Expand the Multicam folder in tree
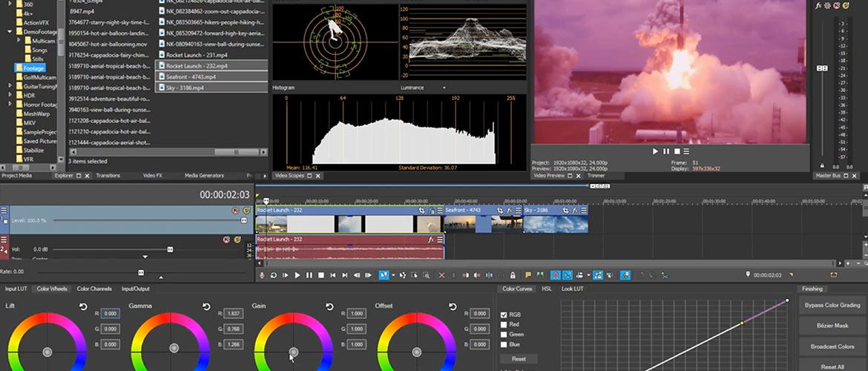This screenshot has width=868, height=371. click(x=19, y=39)
